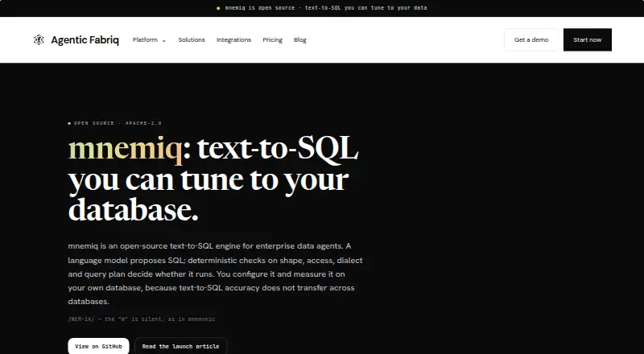
Task: Click the Agentic Fabriq logo icon
Action: point(39,40)
